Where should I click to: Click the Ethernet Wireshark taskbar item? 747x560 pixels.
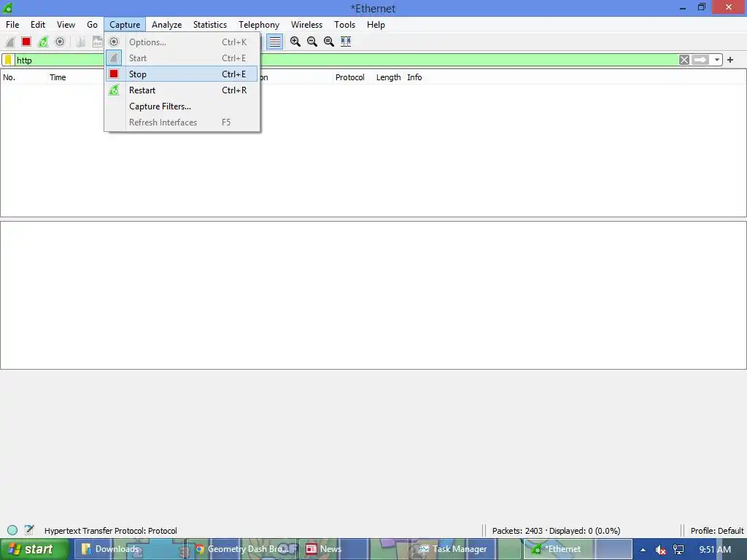[578, 550]
